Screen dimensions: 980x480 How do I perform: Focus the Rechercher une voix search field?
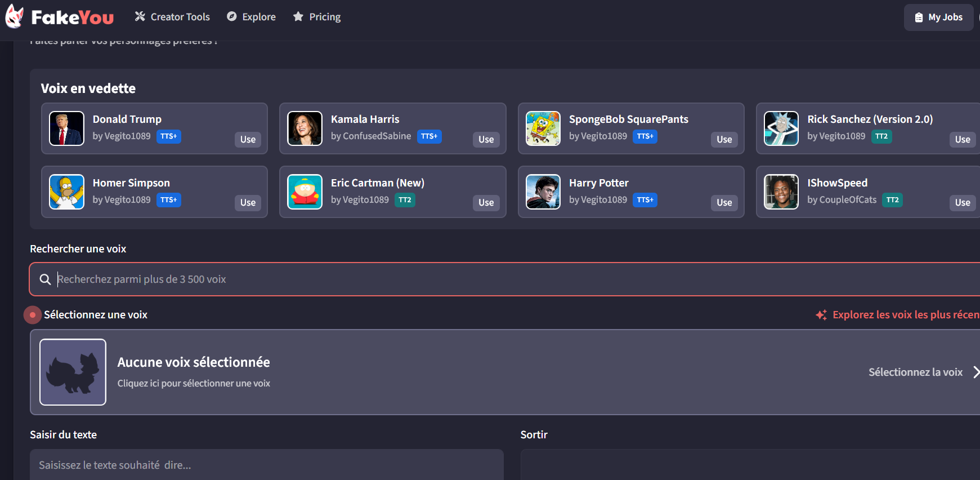tap(505, 279)
